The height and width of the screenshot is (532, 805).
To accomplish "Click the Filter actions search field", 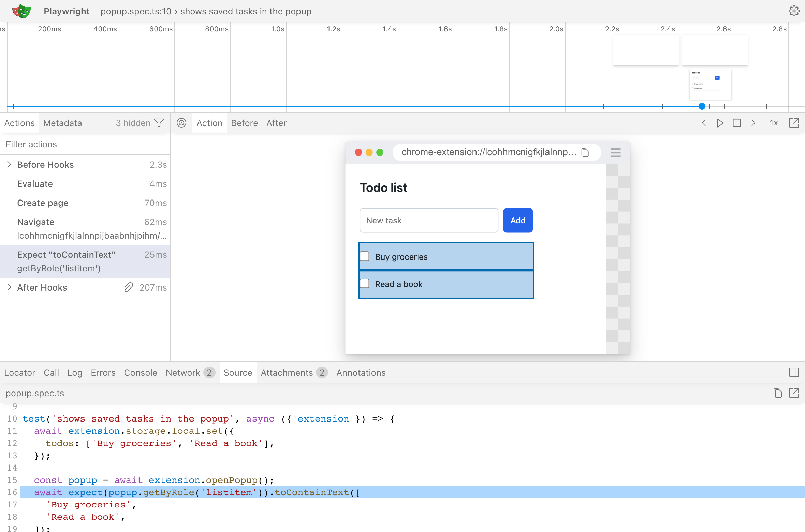I will (x=85, y=144).
